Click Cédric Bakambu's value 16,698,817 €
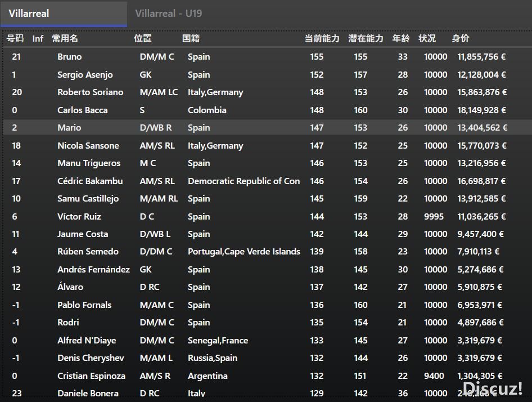 [481, 181]
